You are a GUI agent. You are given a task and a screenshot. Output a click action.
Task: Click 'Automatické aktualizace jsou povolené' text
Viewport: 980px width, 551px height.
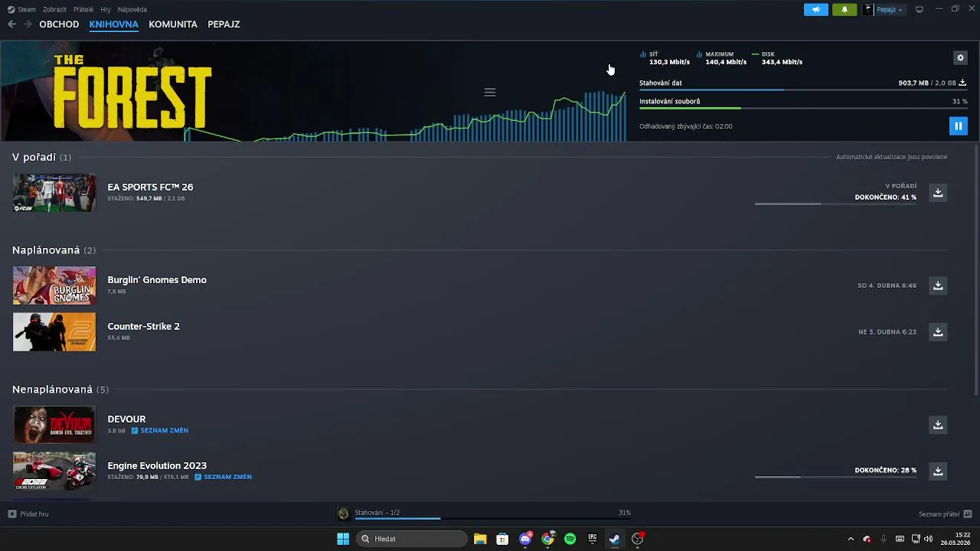[891, 157]
